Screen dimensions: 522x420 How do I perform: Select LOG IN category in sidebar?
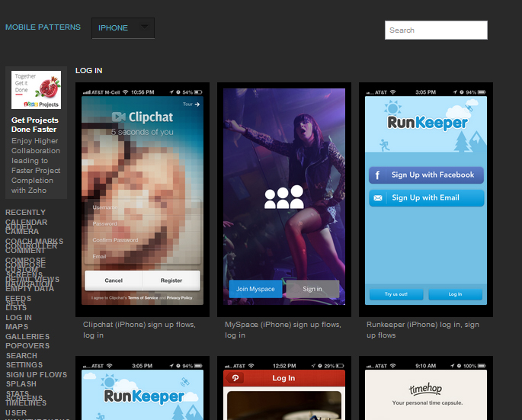click(x=18, y=318)
